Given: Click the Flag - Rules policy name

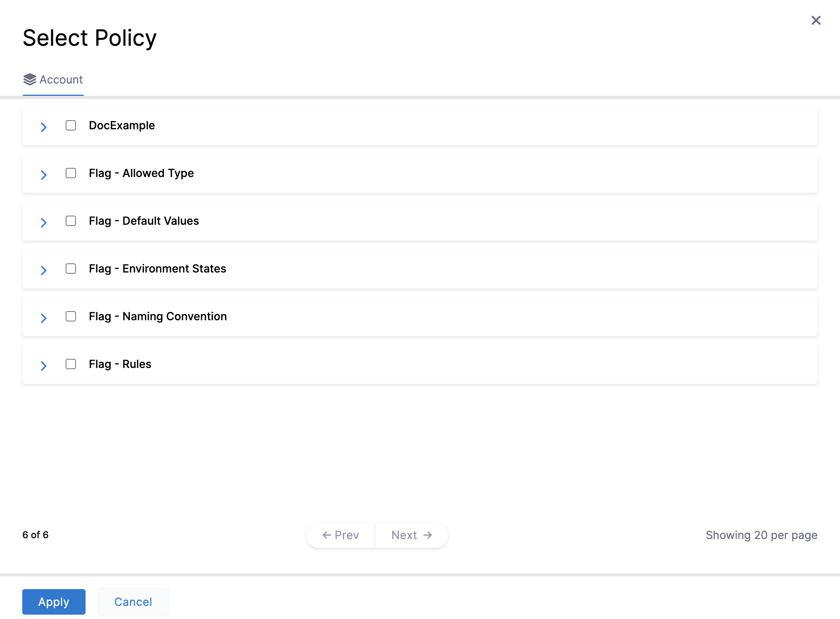Looking at the screenshot, I should 120,364.
